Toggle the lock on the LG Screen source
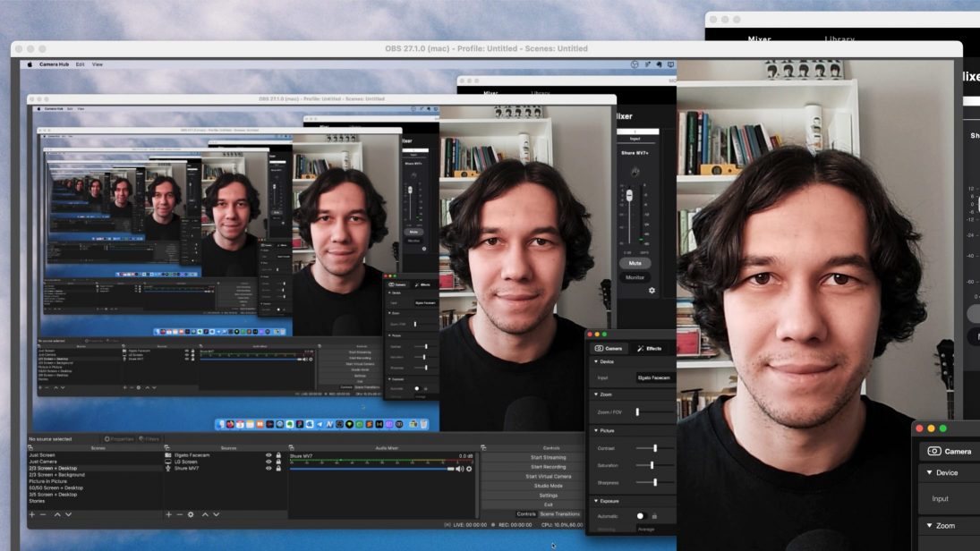This screenshot has height=551, width=980. [278, 462]
